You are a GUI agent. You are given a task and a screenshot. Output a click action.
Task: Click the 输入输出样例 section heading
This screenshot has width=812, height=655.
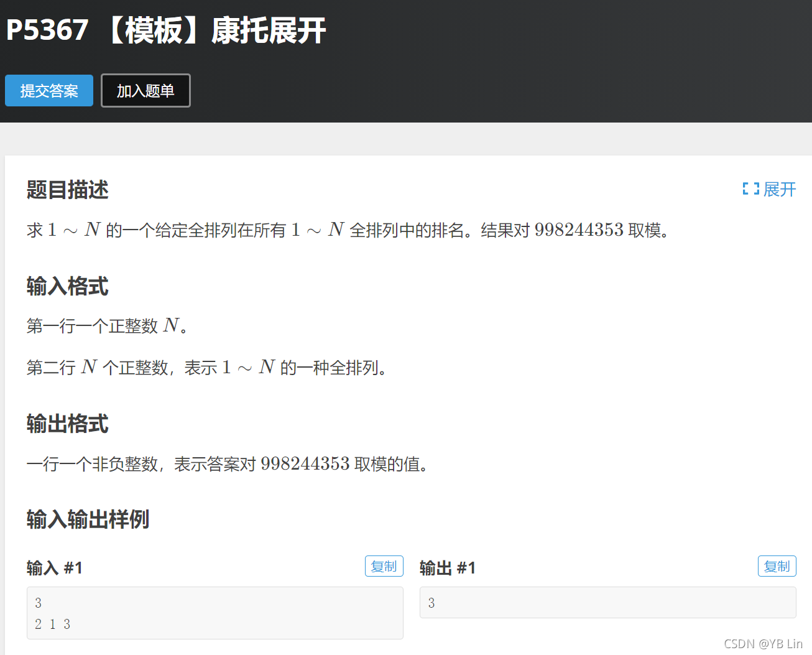point(87,520)
